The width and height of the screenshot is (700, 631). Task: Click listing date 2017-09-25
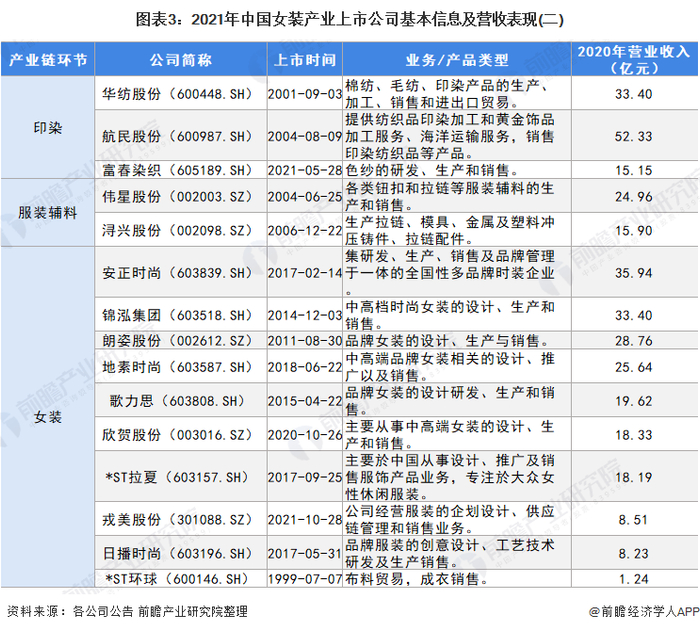click(305, 477)
